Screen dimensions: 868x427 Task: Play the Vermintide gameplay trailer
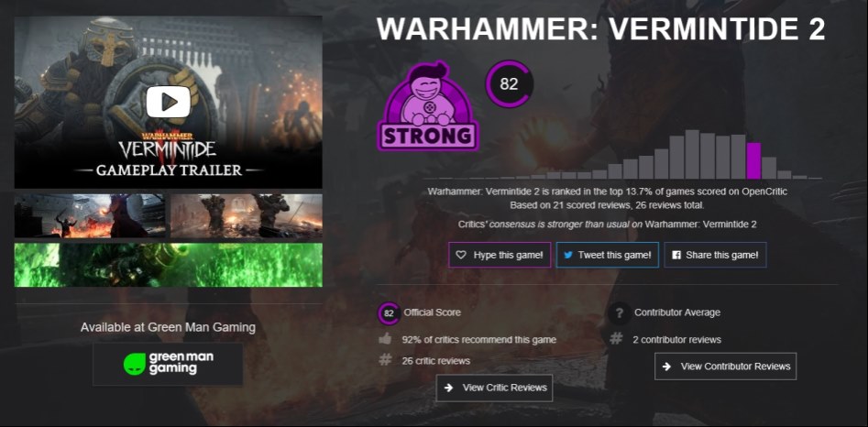169,102
